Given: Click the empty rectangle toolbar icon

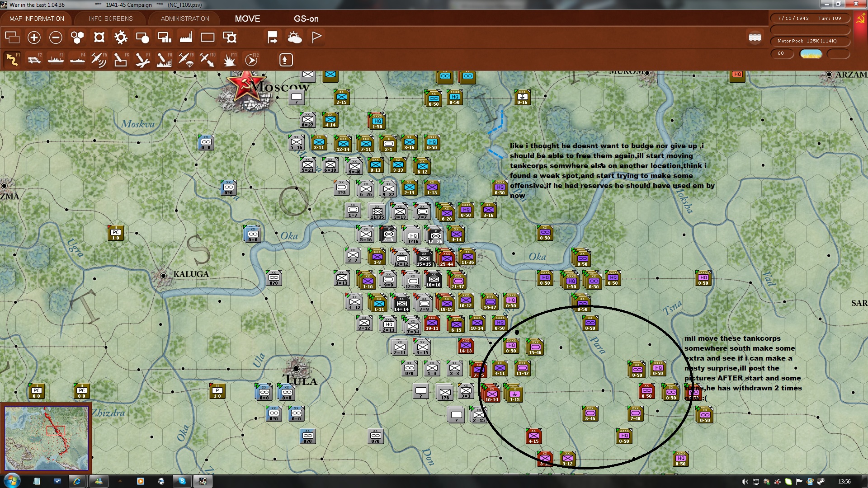Looking at the screenshot, I should click(208, 38).
